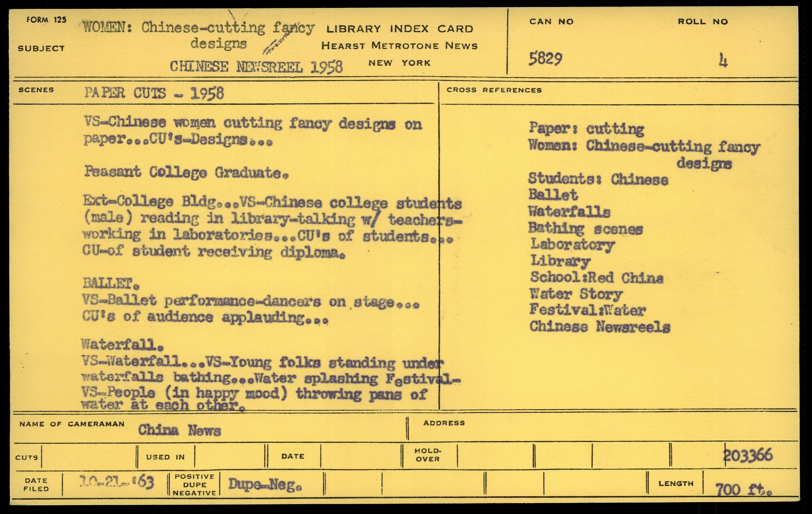The width and height of the screenshot is (812, 514).
Task: Open 'Students: Chinese' cross reference
Action: coord(598,178)
